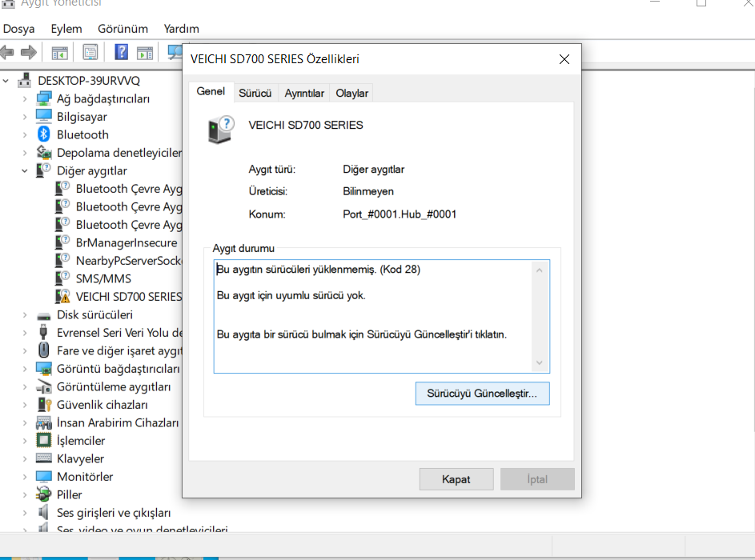Expand the Monitörler category
The width and height of the screenshot is (755, 560).
coord(25,477)
